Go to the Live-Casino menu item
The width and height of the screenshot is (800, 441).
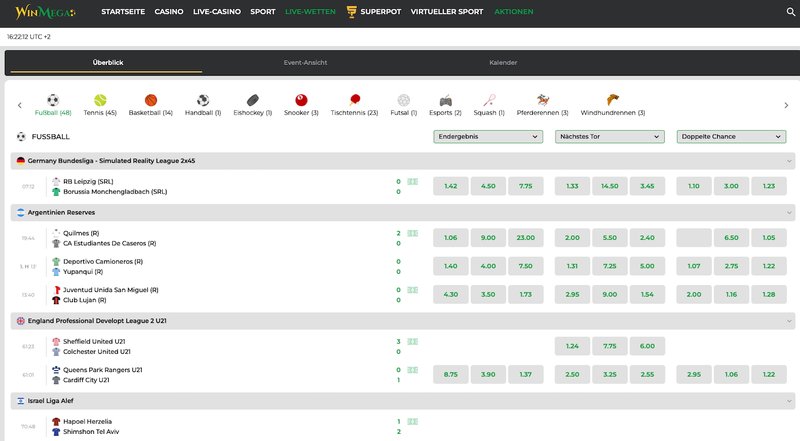(x=217, y=11)
